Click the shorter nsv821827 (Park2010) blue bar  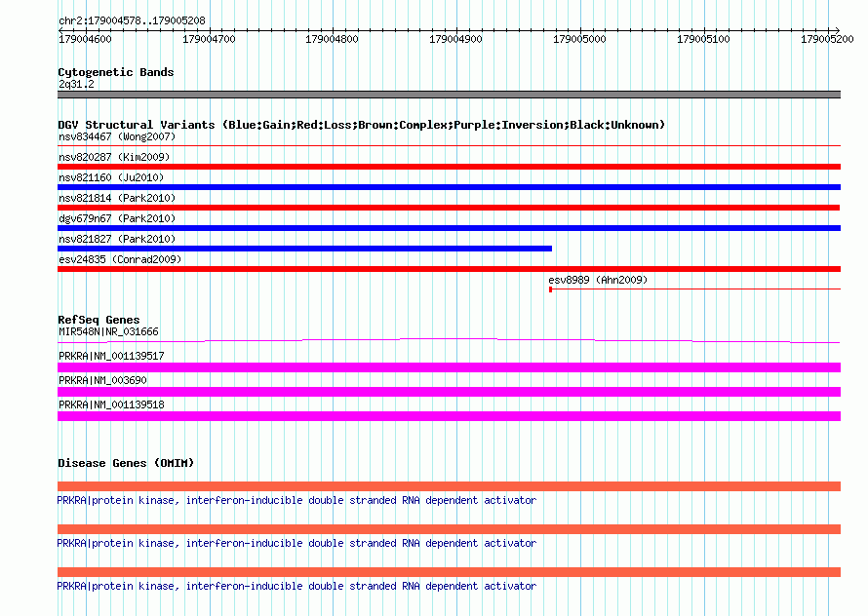coord(304,249)
